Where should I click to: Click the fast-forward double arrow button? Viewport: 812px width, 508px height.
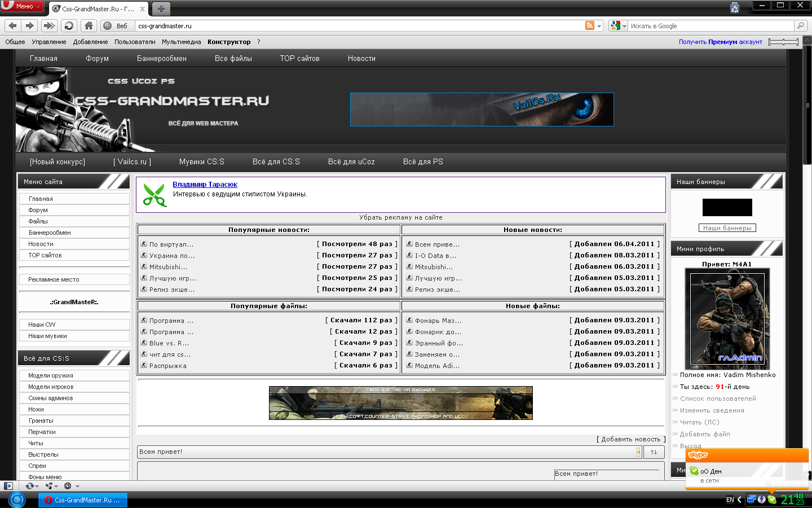coord(50,25)
